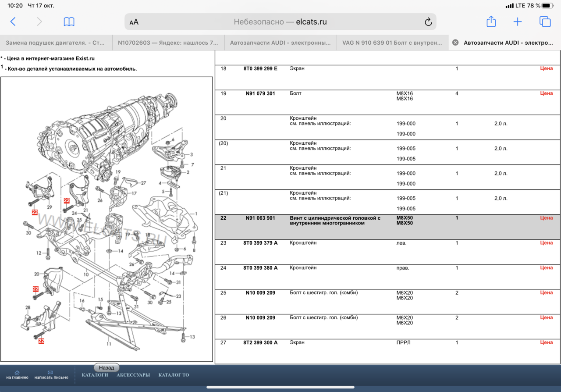
Task: Close the active Автозапчасти AUDI tab
Action: pos(455,43)
